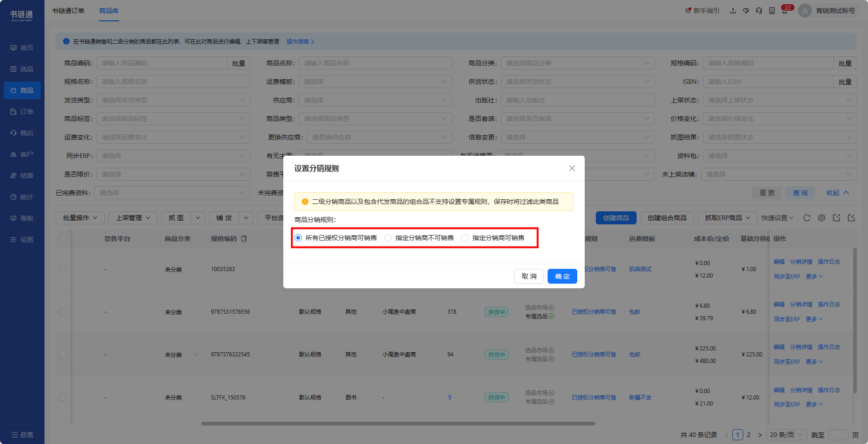Open customer service headset icon

(x=759, y=11)
